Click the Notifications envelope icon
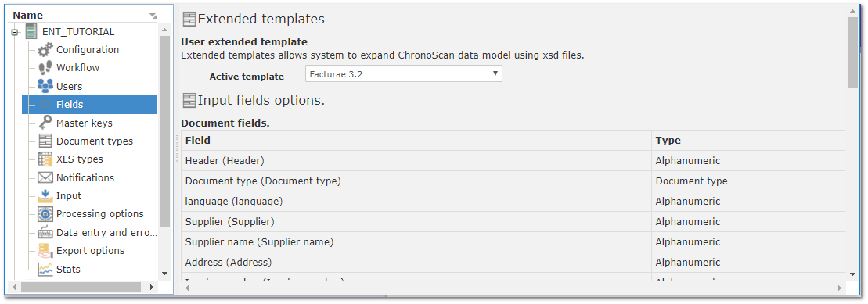Image resolution: width=868 pixels, height=304 pixels. 45,178
